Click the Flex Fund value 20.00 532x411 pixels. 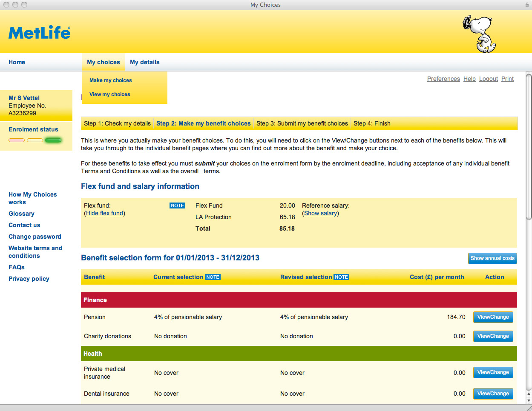click(x=287, y=205)
